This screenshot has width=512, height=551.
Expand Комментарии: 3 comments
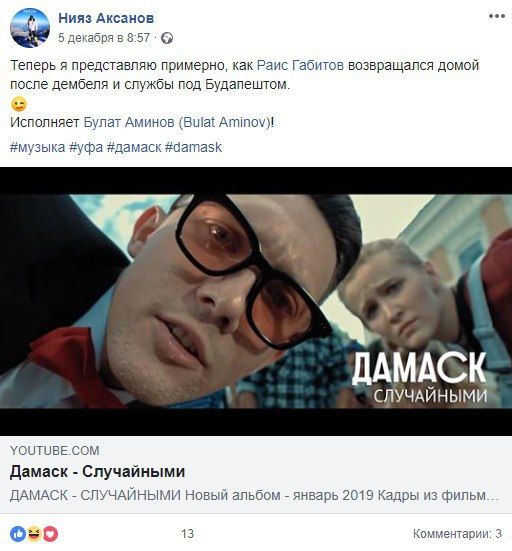[x=457, y=533]
